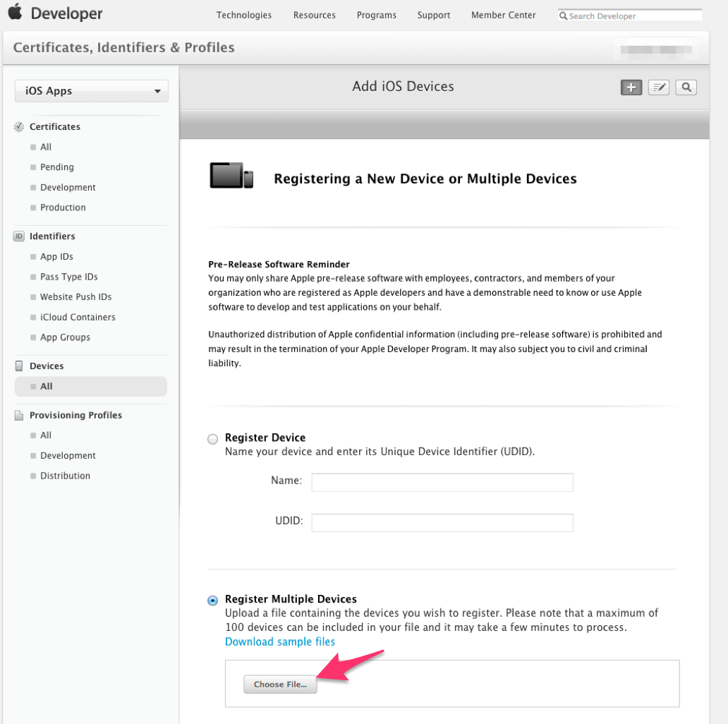
Task: Show All provisioning profiles
Action: click(x=45, y=435)
